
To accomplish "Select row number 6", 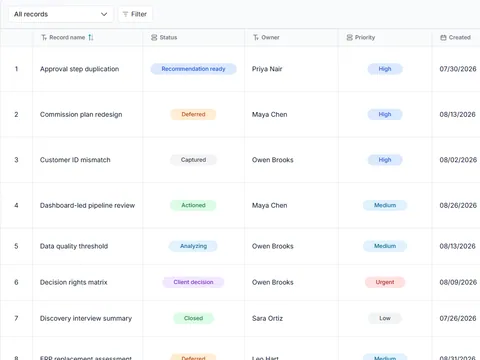I will 16,282.
